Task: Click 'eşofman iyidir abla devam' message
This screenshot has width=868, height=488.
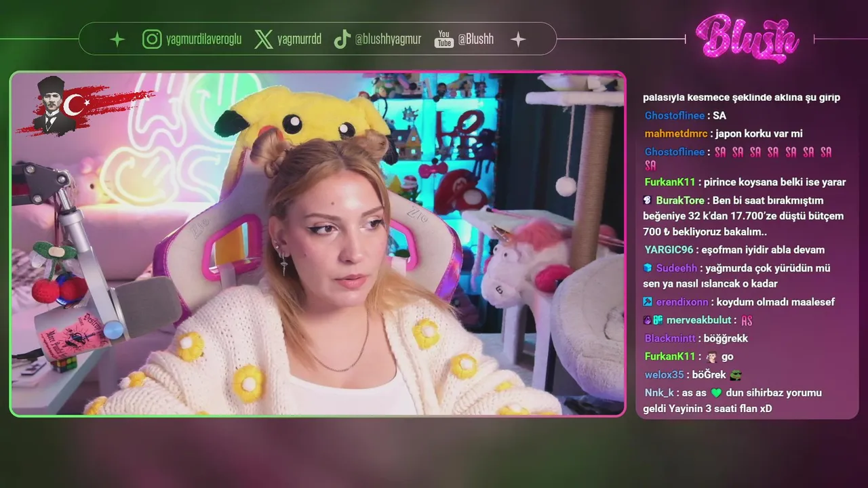Action: [764, 250]
